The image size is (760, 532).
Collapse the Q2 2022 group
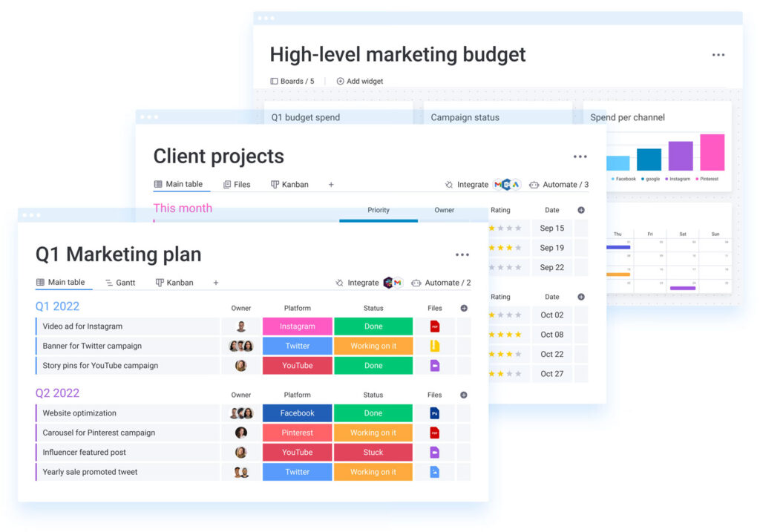[x=57, y=393]
